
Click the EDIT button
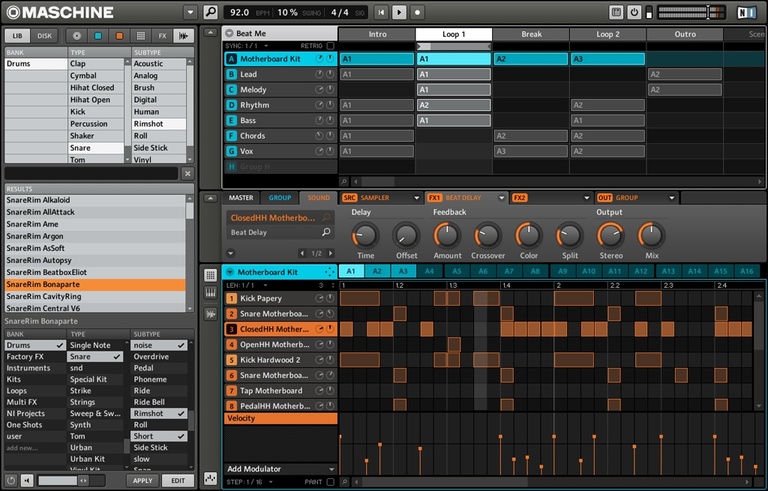tap(176, 481)
